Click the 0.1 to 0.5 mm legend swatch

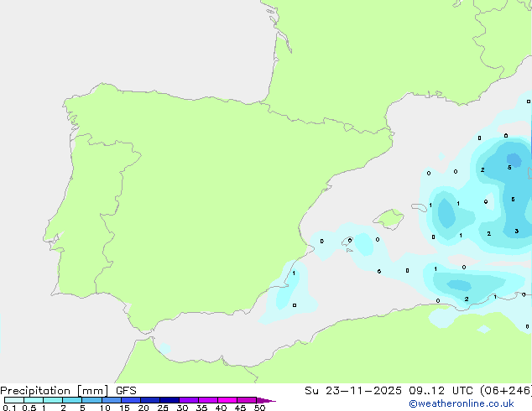(x=14, y=400)
